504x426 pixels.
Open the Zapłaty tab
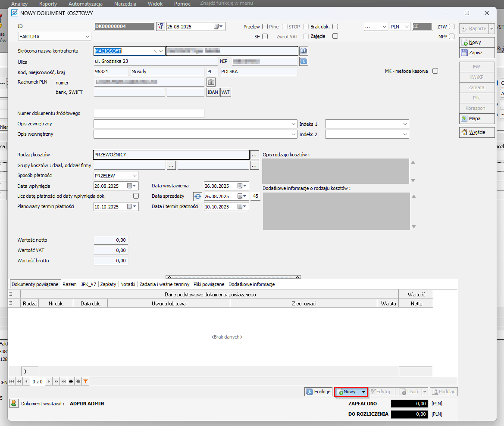click(x=108, y=284)
